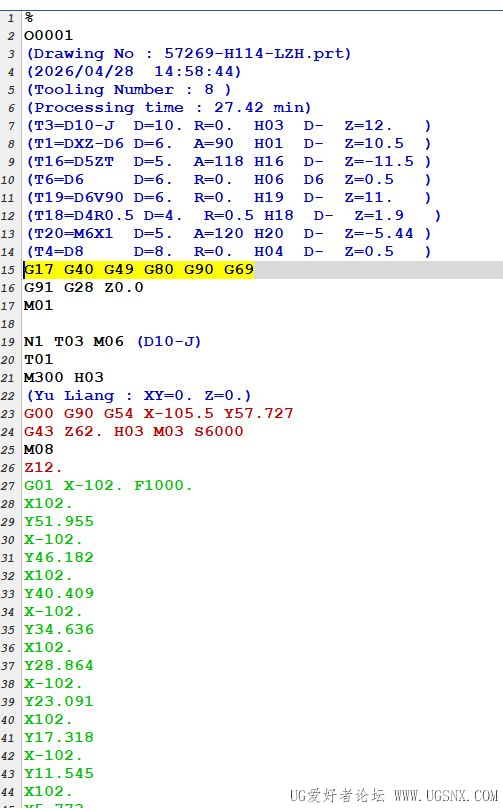Click the Z12. rapid move line

(43, 468)
